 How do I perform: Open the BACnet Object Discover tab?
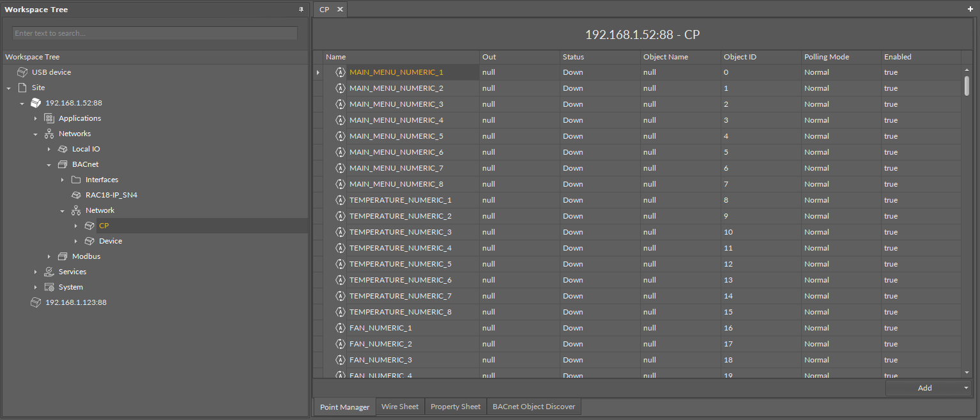coord(533,407)
